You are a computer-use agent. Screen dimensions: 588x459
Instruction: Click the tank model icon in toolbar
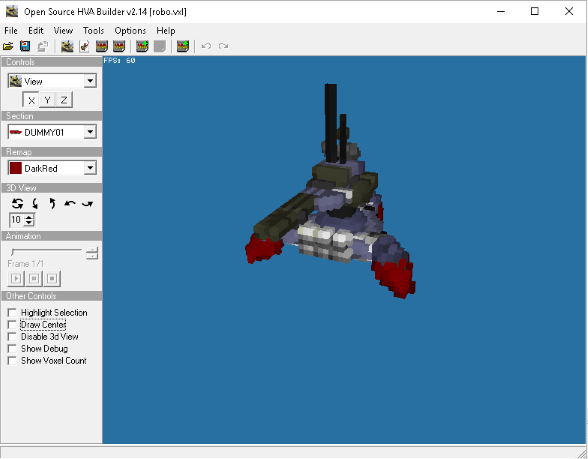point(67,46)
